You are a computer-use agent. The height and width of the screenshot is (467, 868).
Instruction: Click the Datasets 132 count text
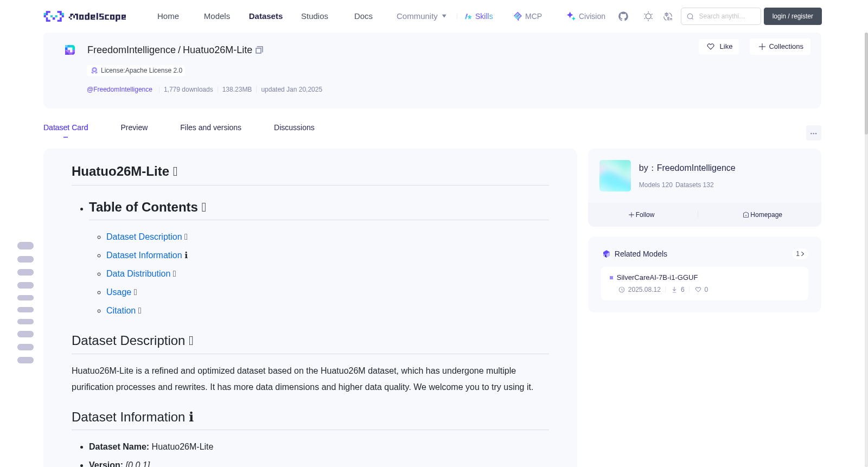pos(694,185)
